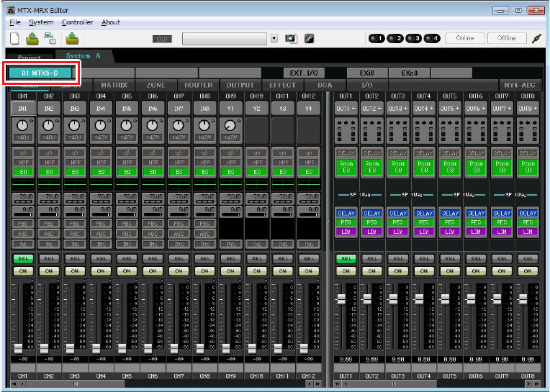Open the OUT1 Room EQ block
The width and height of the screenshot is (550, 392).
click(346, 167)
